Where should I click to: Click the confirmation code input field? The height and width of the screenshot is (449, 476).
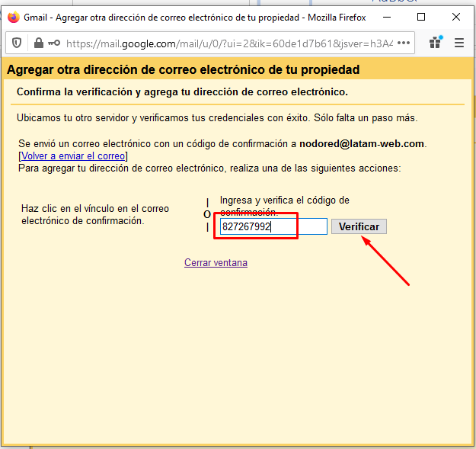(273, 226)
